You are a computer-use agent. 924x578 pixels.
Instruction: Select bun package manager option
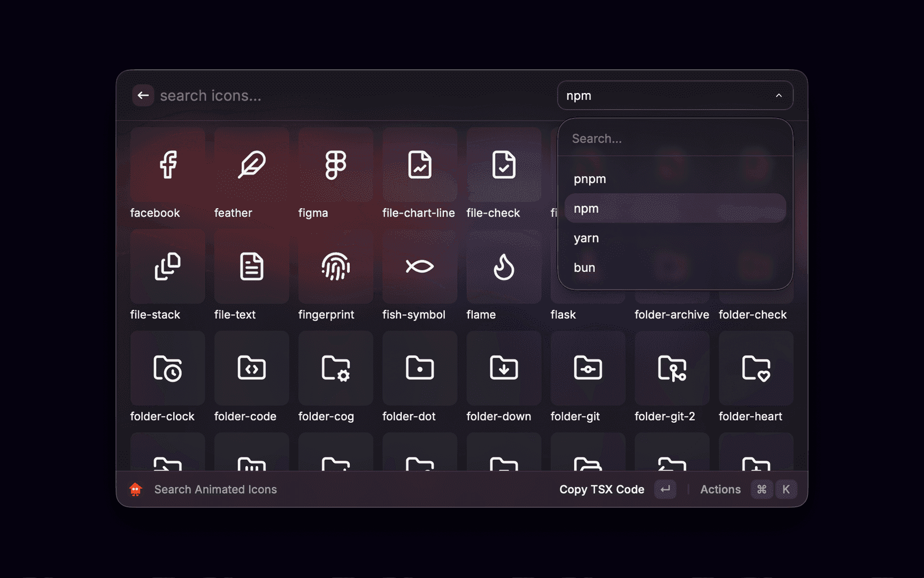675,268
